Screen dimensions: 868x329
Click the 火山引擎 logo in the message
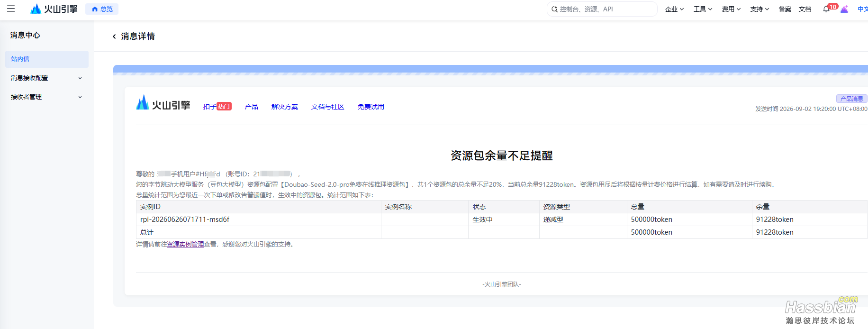click(x=163, y=103)
